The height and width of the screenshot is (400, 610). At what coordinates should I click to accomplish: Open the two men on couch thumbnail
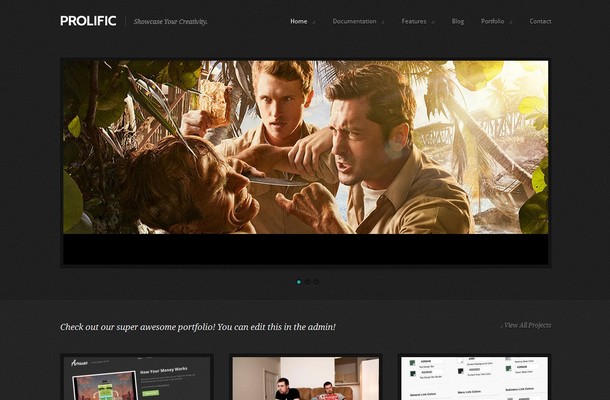(x=305, y=378)
